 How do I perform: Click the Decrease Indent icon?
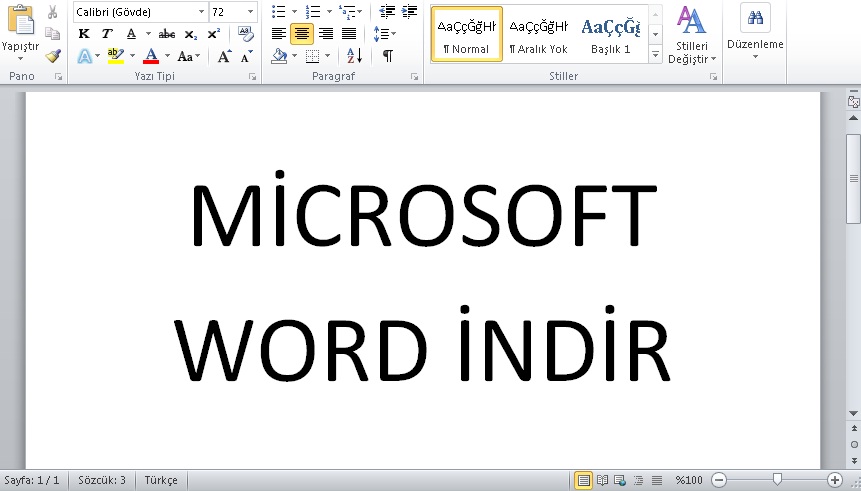pyautogui.click(x=387, y=12)
